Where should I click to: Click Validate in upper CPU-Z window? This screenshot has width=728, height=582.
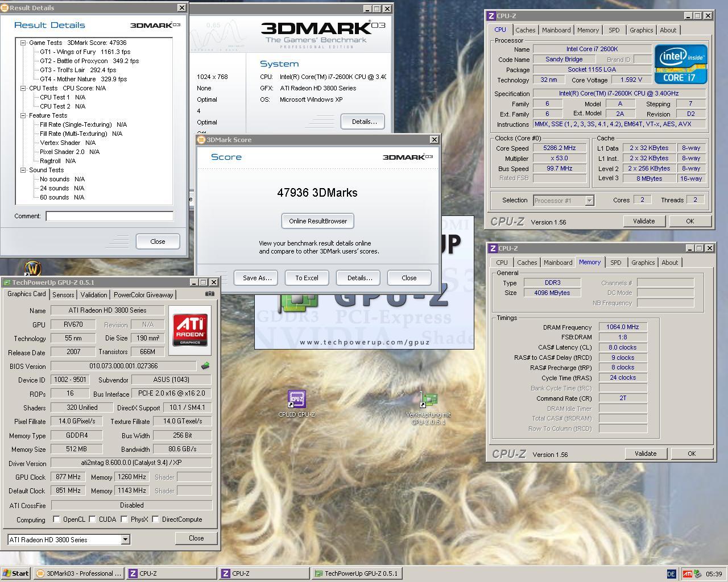(x=644, y=221)
